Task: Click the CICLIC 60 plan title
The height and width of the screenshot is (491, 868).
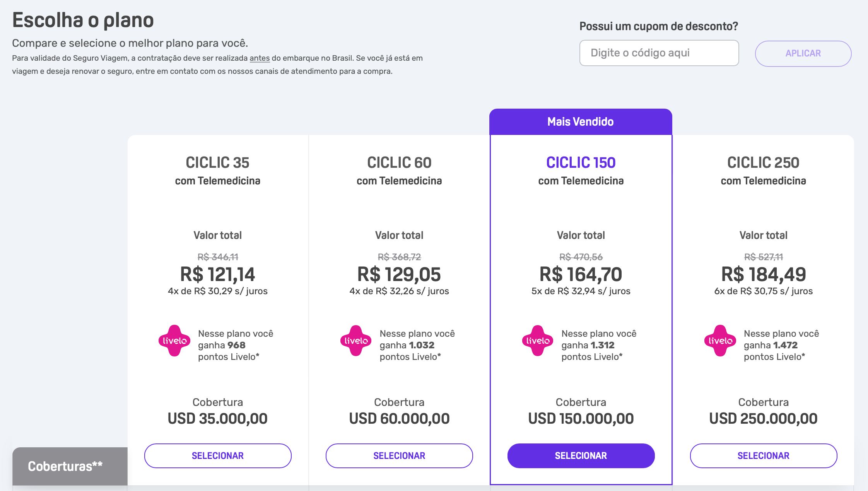Action: (x=399, y=162)
